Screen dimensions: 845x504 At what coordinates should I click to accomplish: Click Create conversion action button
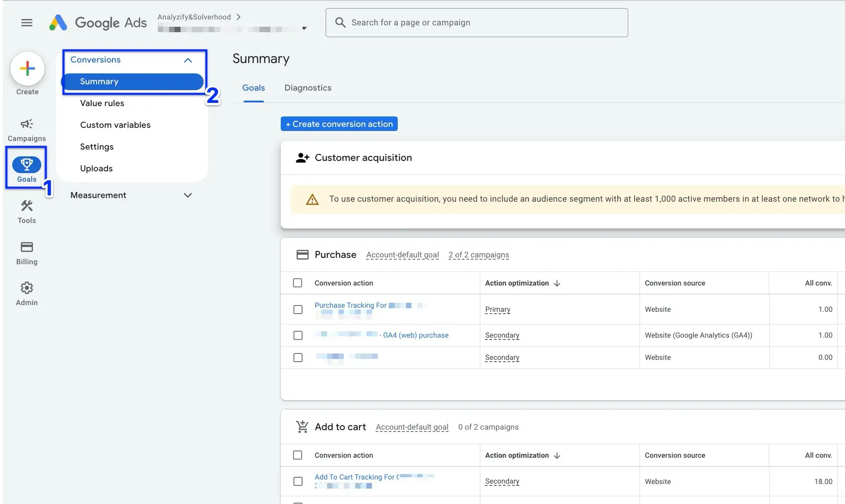pos(339,124)
